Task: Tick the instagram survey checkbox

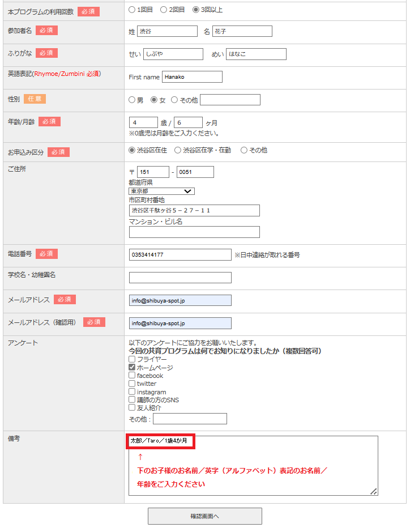Action: 132,392
